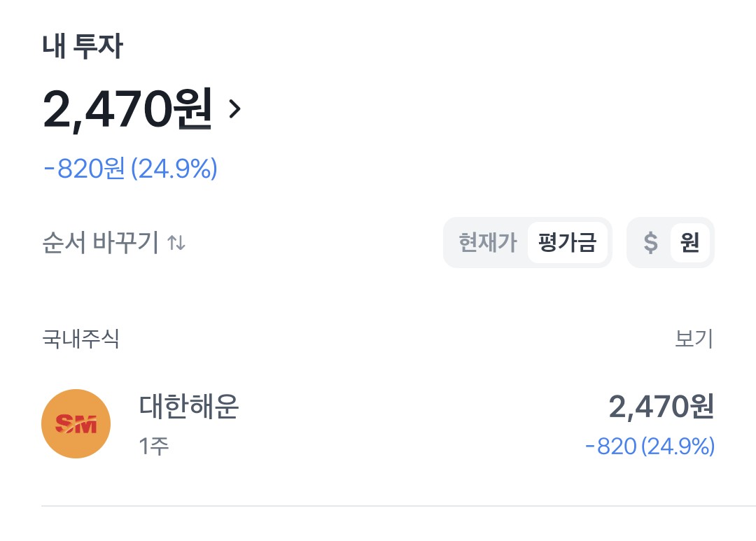Open the 보기 link for 국내주식
This screenshot has height=541, width=756.
(694, 339)
